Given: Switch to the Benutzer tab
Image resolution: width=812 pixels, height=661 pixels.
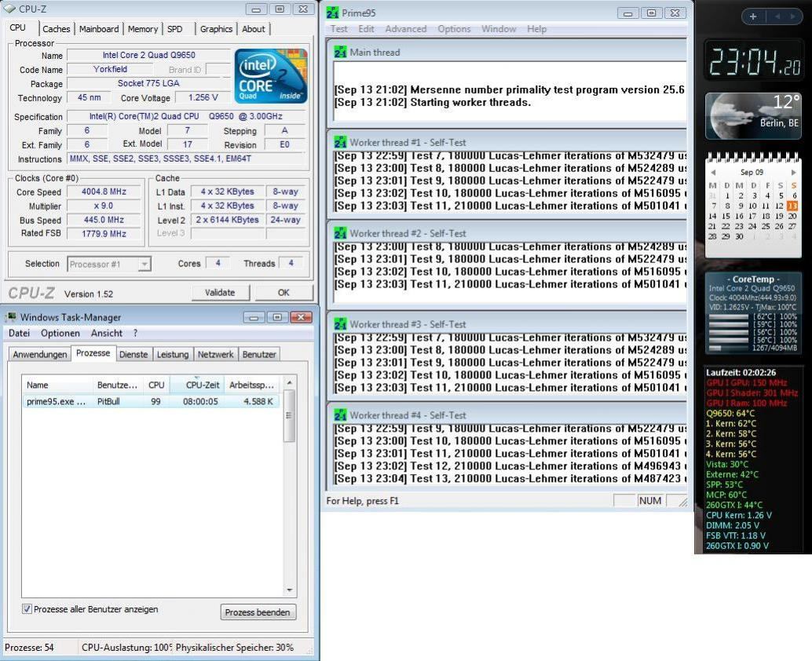Looking at the screenshot, I should (259, 355).
